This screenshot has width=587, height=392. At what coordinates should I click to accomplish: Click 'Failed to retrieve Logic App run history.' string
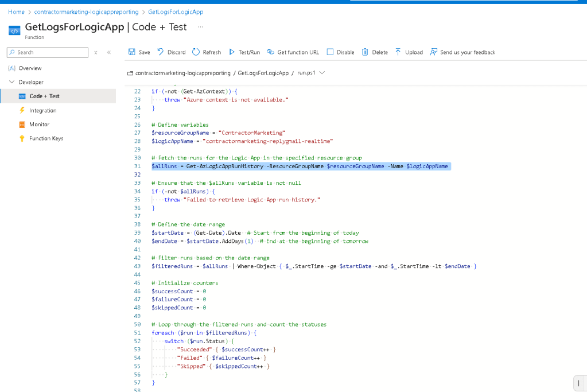pyautogui.click(x=252, y=200)
